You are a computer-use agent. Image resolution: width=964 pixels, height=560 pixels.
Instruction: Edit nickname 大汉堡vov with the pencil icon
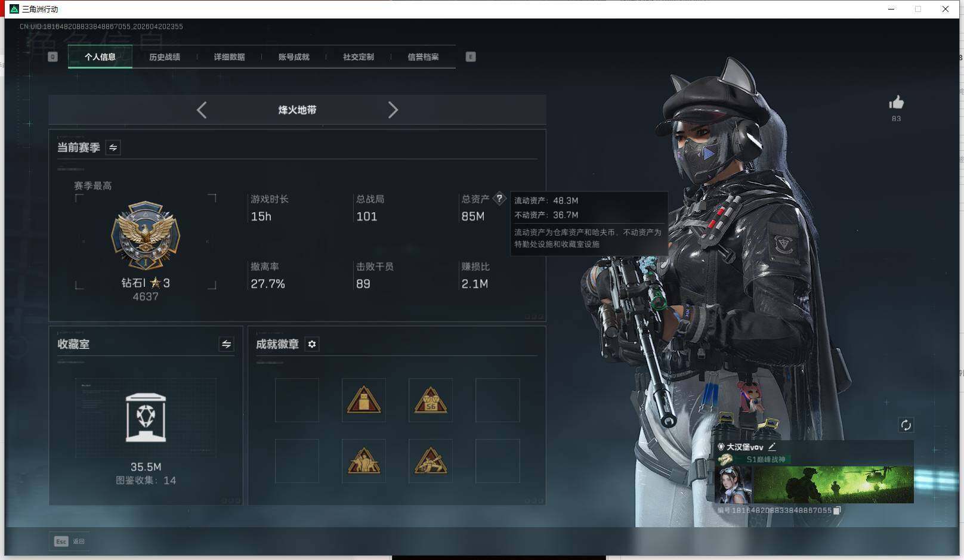[x=773, y=445]
